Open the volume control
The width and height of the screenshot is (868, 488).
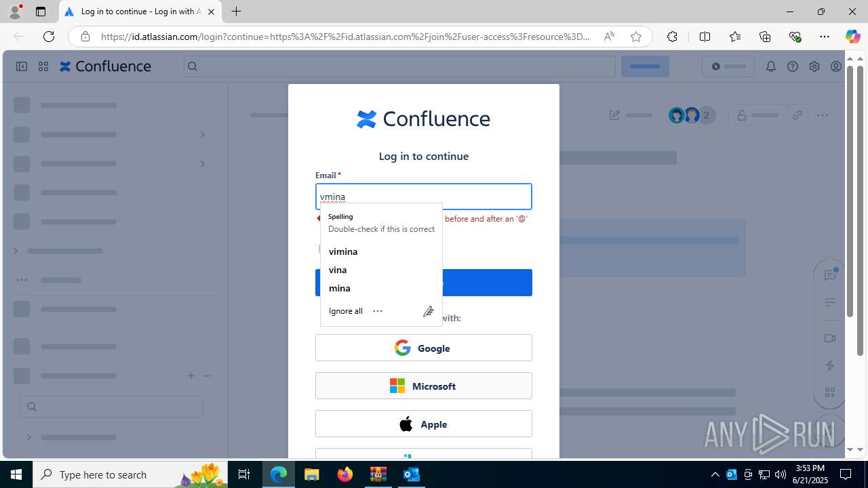click(x=781, y=474)
